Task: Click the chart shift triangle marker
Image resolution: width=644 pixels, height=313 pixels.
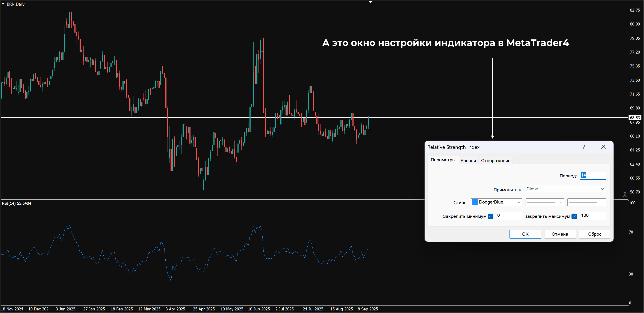Action: 370,2
